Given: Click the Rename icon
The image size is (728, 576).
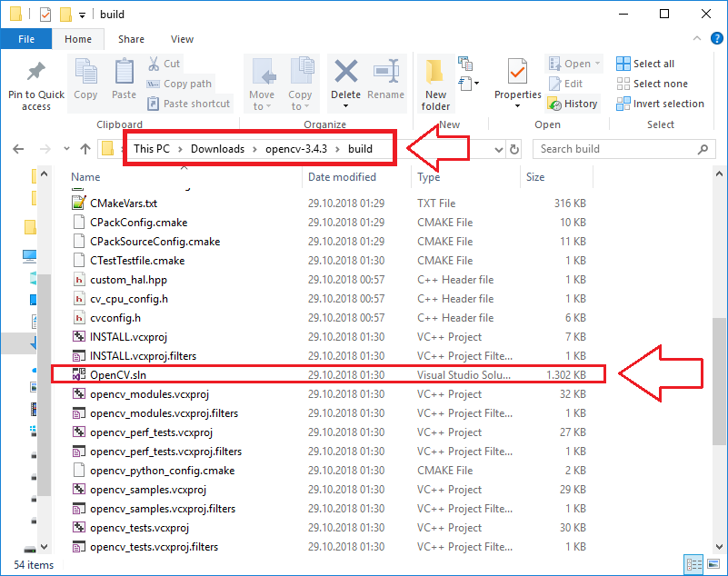Looking at the screenshot, I should pos(386,71).
